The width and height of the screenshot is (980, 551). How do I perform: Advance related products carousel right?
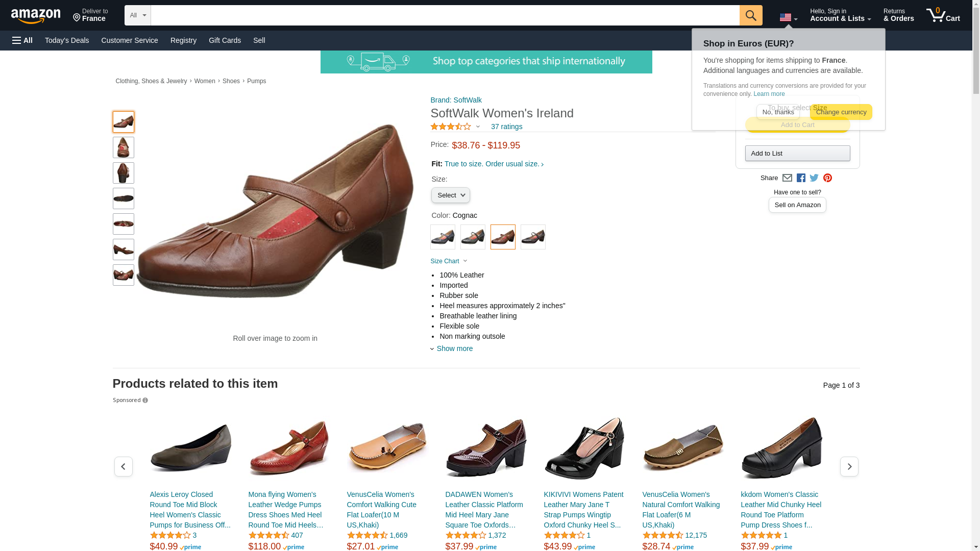point(849,466)
